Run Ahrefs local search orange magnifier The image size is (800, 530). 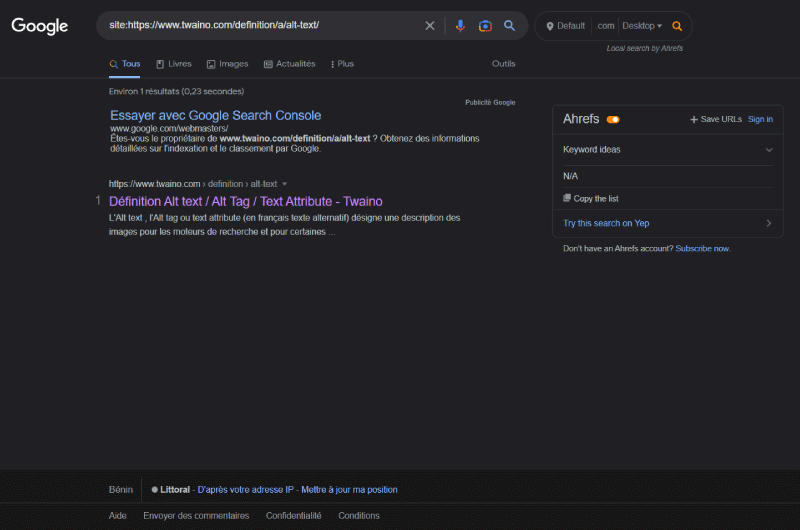677,26
